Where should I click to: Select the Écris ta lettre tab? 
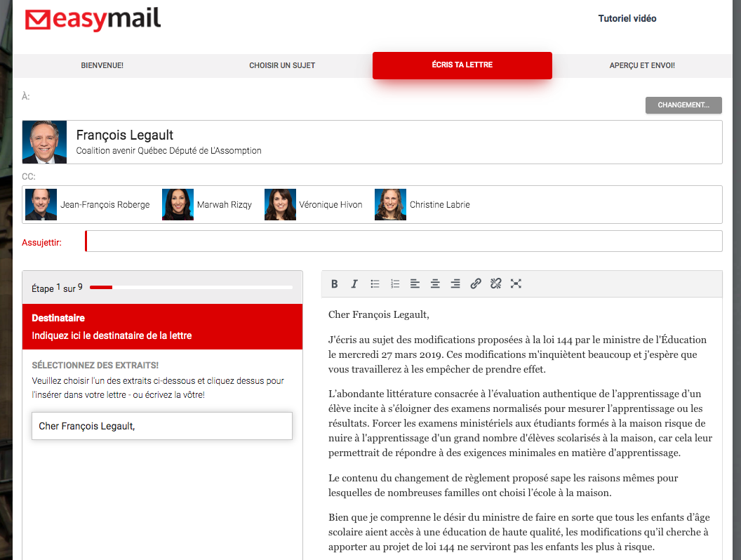462,65
